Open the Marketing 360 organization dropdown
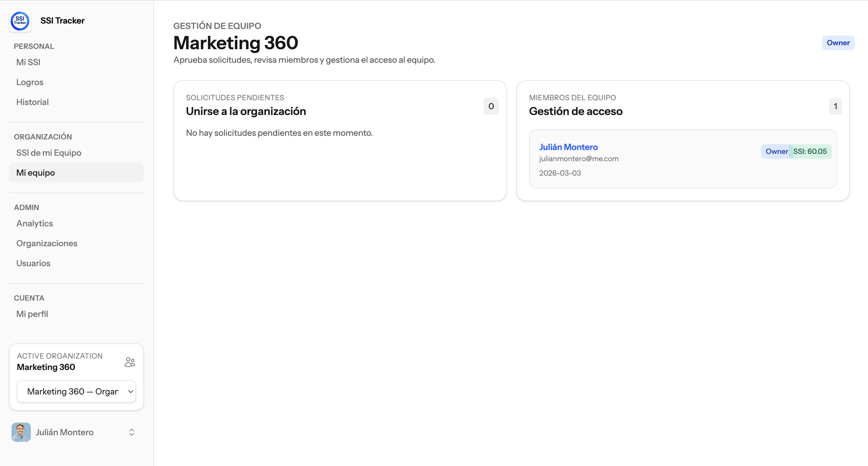Viewport: 868px width, 466px height. (x=76, y=391)
